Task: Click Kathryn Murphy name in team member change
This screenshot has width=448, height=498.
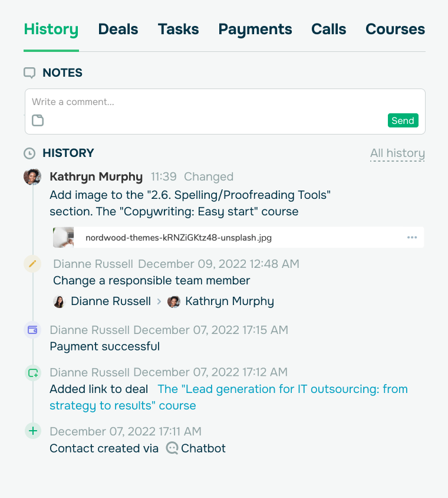Action: [x=229, y=302]
